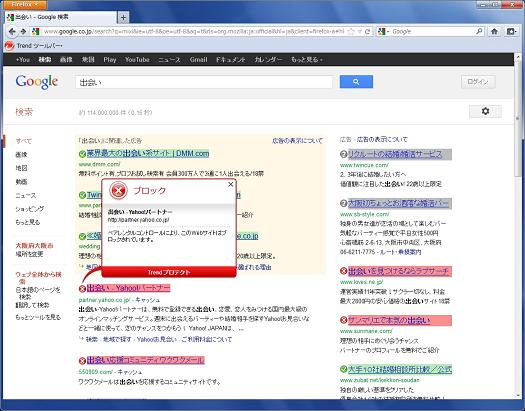Open the Trend ツールバー dropdown

(40, 46)
